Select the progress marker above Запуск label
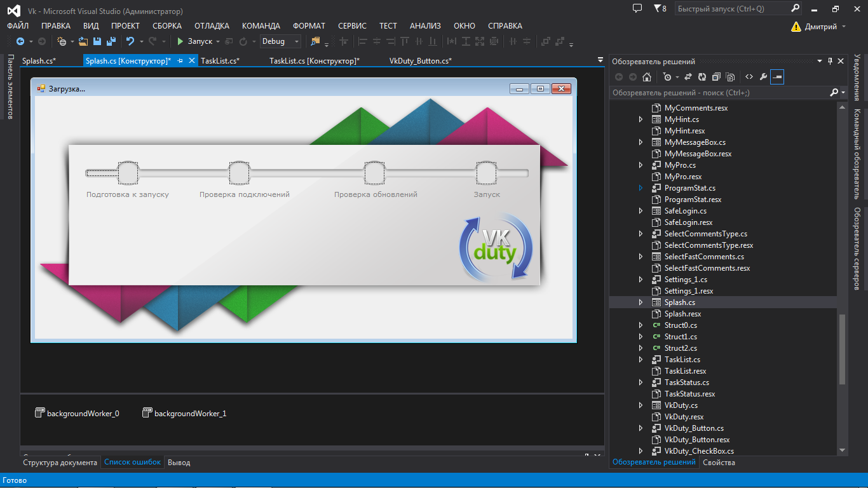Screen dimensions: 868x488 pos(486,173)
